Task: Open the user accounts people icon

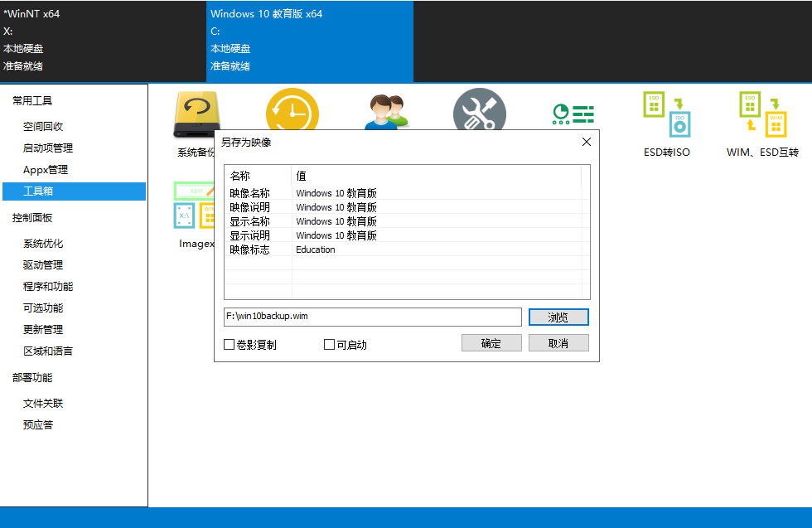Action: 388,112
